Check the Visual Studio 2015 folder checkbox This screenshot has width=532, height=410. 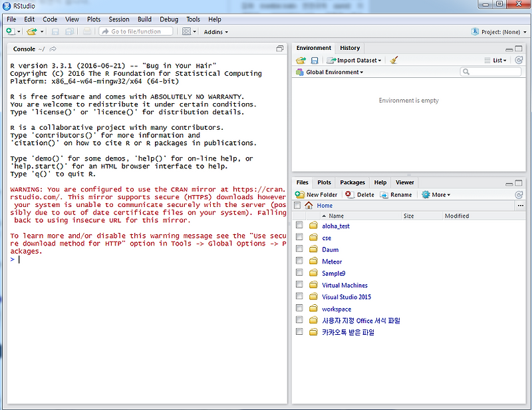coord(299,296)
